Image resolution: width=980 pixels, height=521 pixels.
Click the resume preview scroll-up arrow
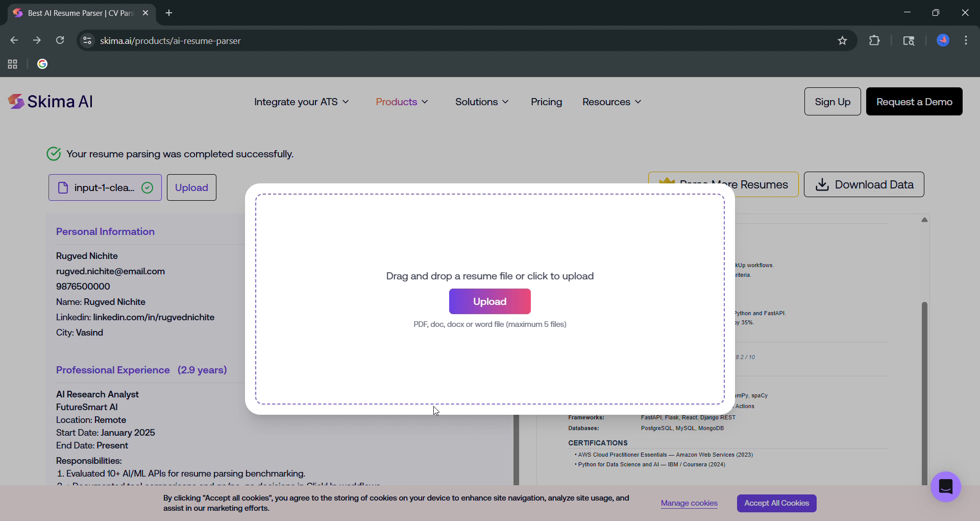[924, 220]
